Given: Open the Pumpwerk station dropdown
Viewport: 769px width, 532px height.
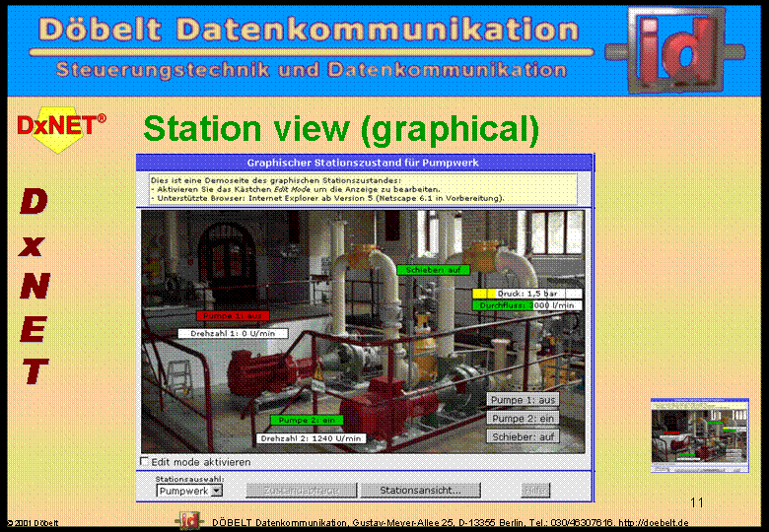Looking at the screenshot, I should 189,491.
